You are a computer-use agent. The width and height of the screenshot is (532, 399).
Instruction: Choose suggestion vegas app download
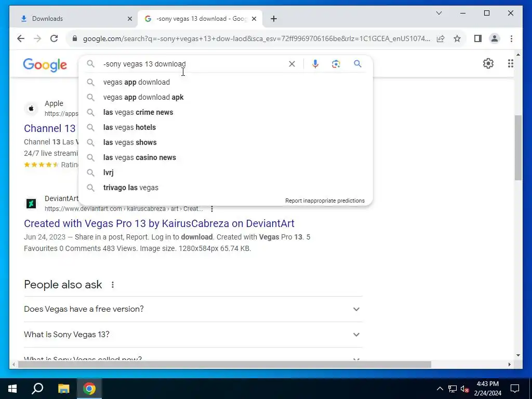(225, 82)
